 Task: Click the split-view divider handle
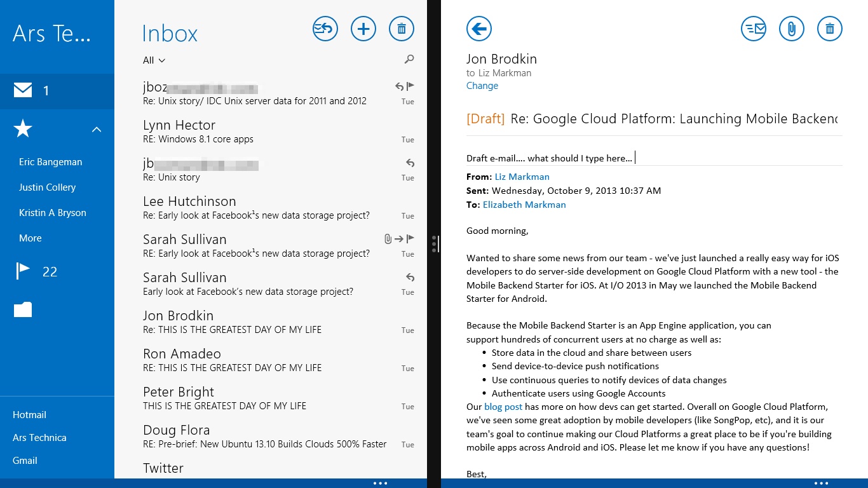tap(434, 244)
